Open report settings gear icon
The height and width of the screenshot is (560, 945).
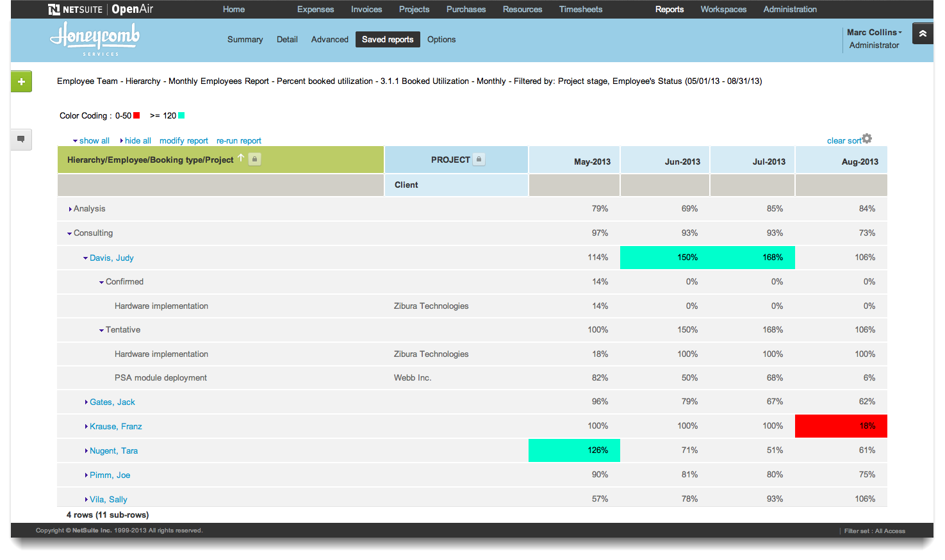pyautogui.click(x=867, y=138)
